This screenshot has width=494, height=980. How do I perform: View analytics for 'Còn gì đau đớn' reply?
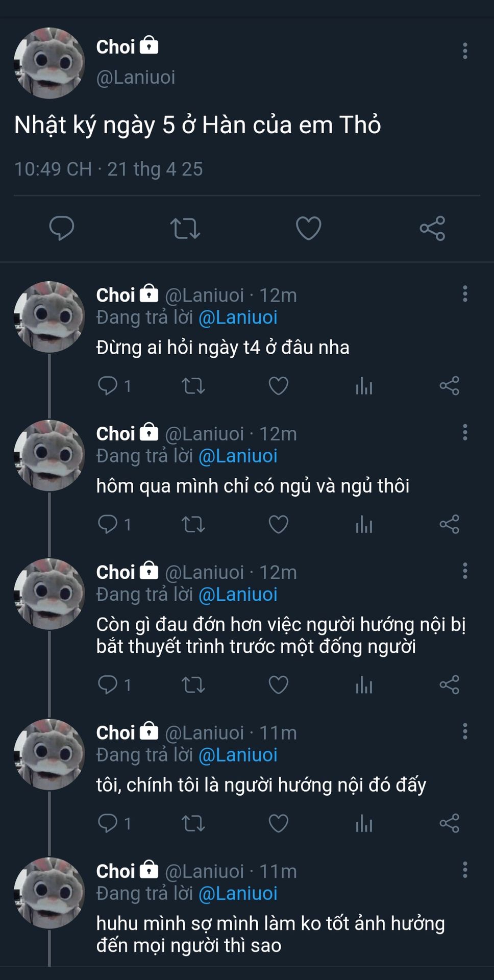point(364,685)
